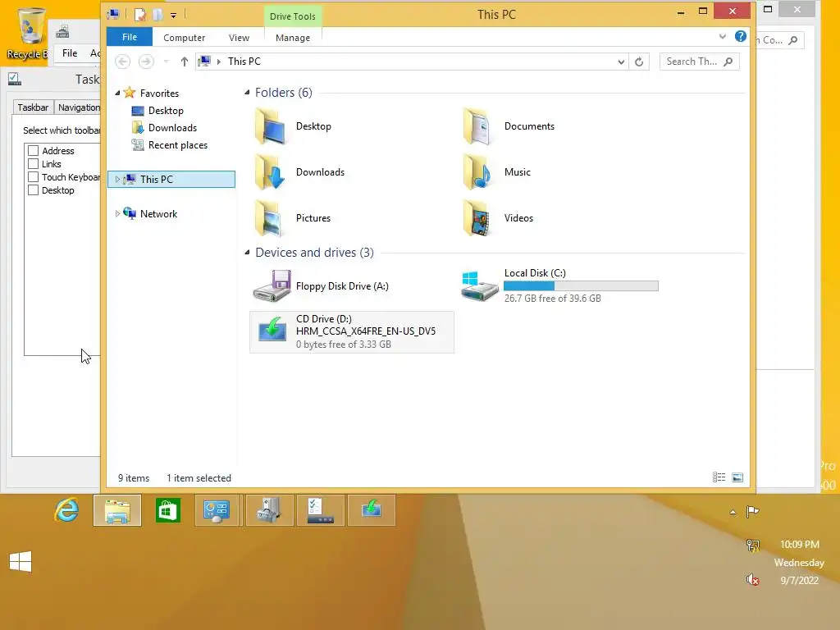Collapse the Folders (6) group

coord(247,93)
